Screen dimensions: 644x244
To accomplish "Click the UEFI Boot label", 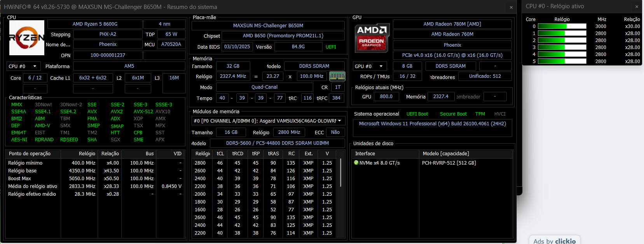I will [x=417, y=114].
